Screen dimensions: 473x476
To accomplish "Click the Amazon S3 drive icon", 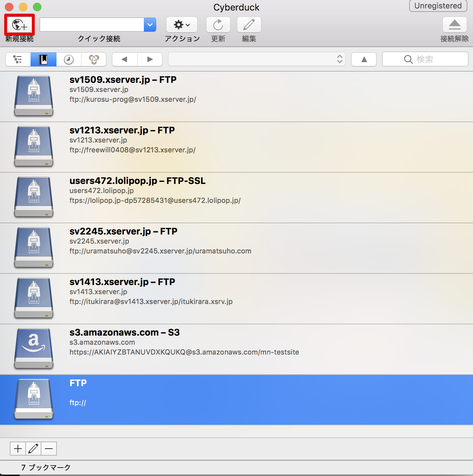I will click(34, 349).
